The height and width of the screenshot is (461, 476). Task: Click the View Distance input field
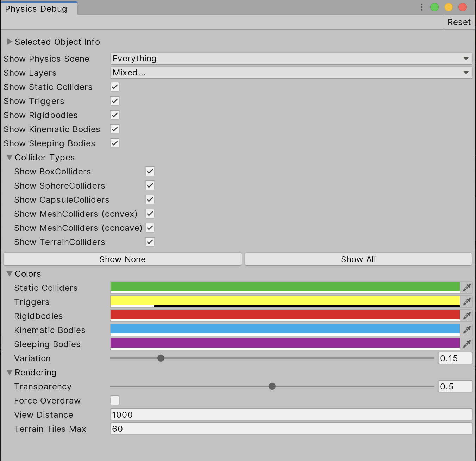click(x=291, y=414)
